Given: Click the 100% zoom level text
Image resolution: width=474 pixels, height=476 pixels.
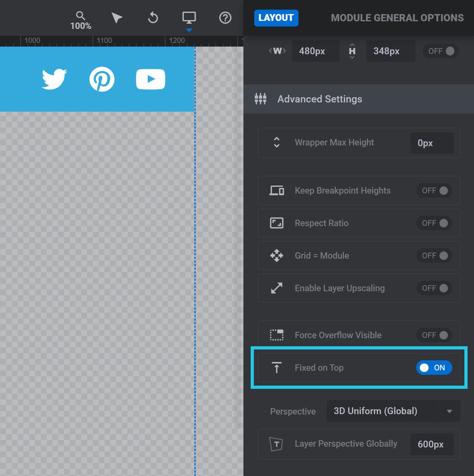Looking at the screenshot, I should pyautogui.click(x=81, y=26).
